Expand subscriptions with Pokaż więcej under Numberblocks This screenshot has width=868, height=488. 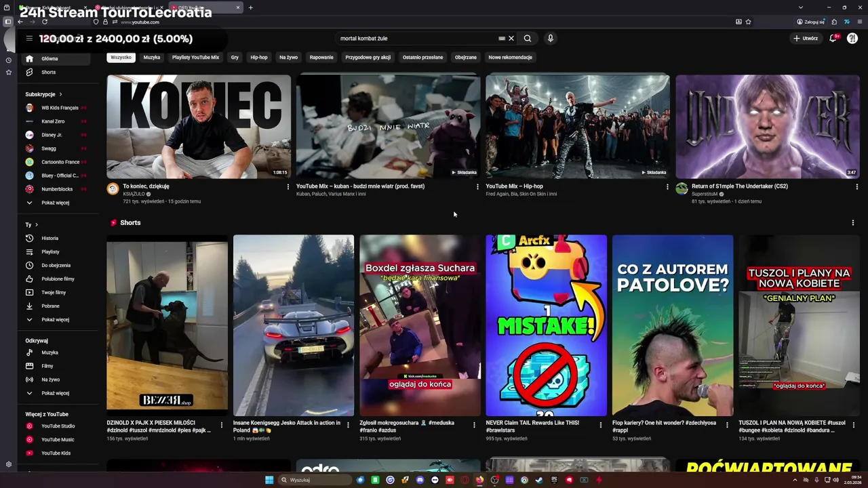coord(54,203)
